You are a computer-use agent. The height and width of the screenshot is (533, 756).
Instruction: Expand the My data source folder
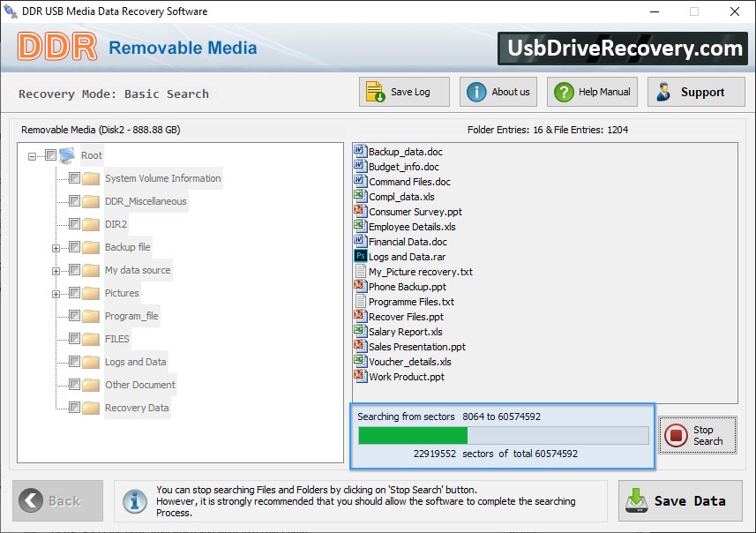(x=56, y=272)
